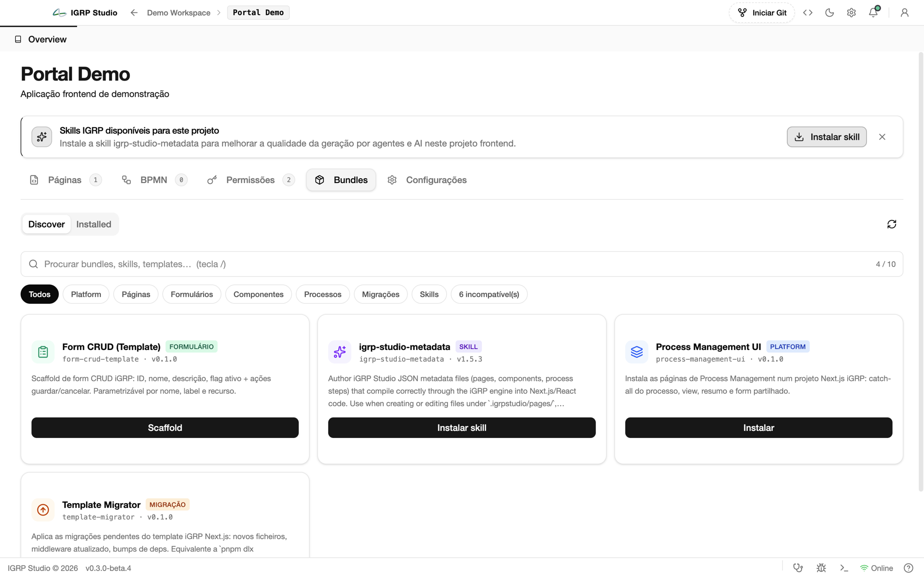Click Instalar on Process Management UI card
924x578 pixels.
(x=759, y=428)
